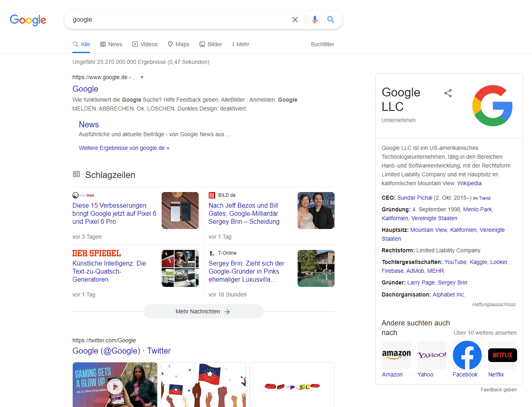Switch to the Maps tab
This screenshot has width=532, height=407.
179,44
